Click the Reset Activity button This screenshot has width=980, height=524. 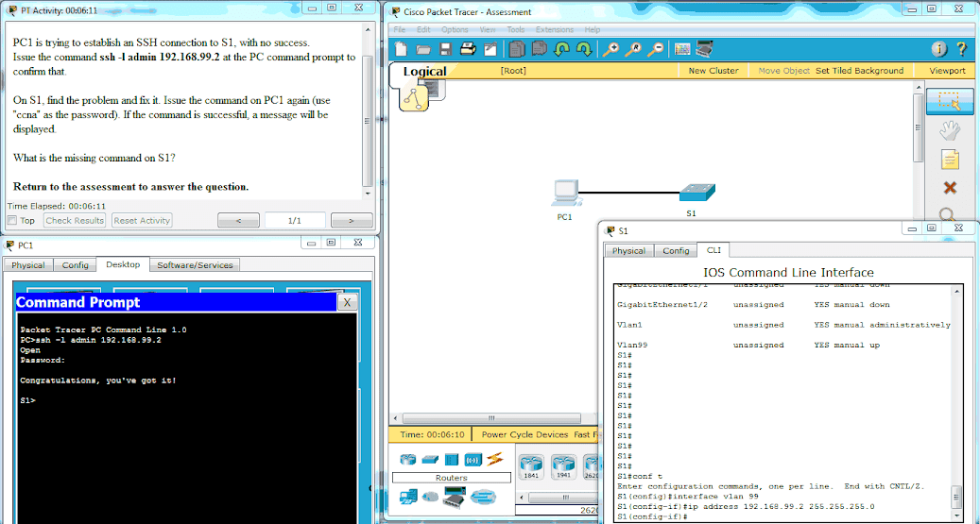coord(142,221)
